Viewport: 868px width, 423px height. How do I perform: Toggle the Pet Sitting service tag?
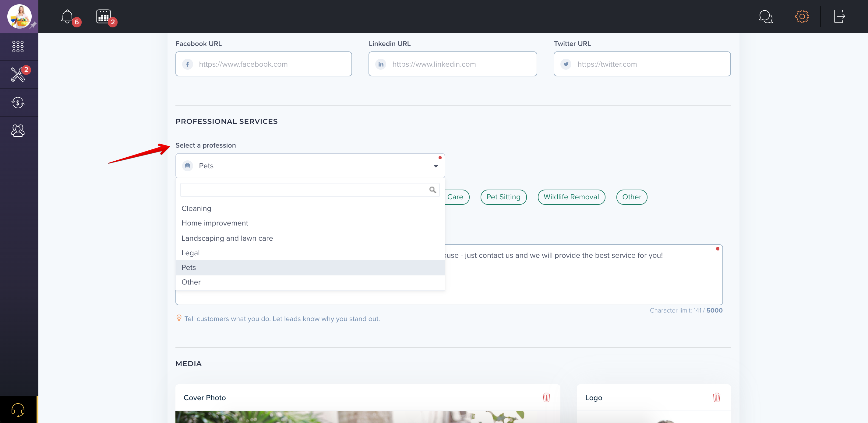tap(503, 197)
